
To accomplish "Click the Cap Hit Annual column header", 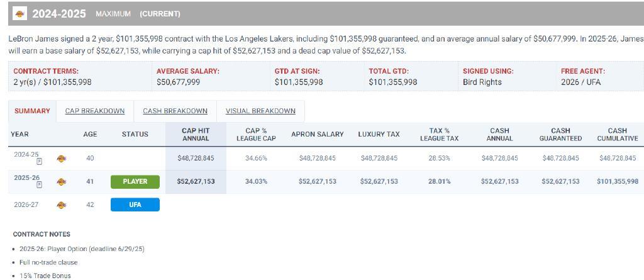I will [x=196, y=135].
